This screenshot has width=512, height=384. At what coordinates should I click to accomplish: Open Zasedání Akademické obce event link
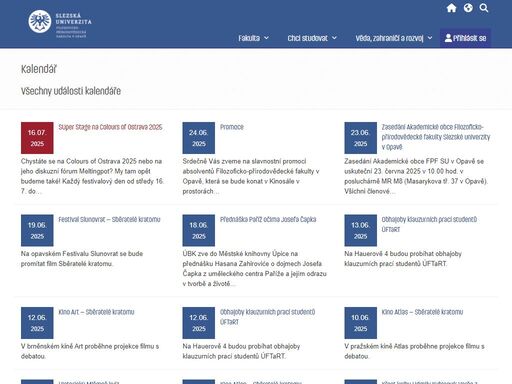[x=436, y=137]
